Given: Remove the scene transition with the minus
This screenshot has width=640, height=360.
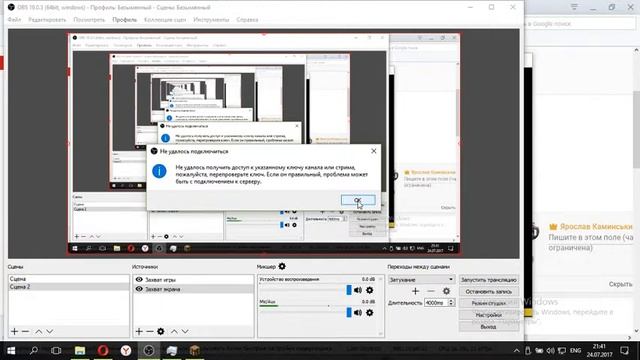Looking at the screenshot, I should point(431,291).
